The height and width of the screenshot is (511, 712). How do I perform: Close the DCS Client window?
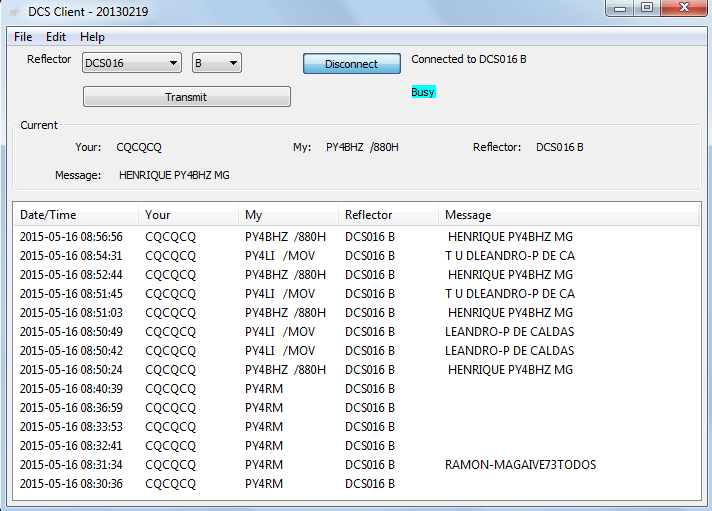(x=684, y=8)
